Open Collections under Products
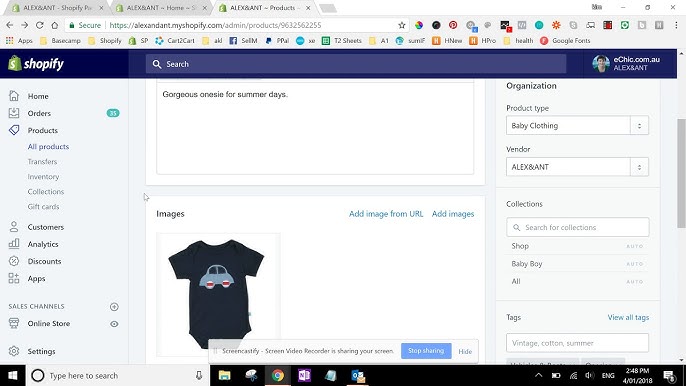The image size is (686, 386). 46,192
